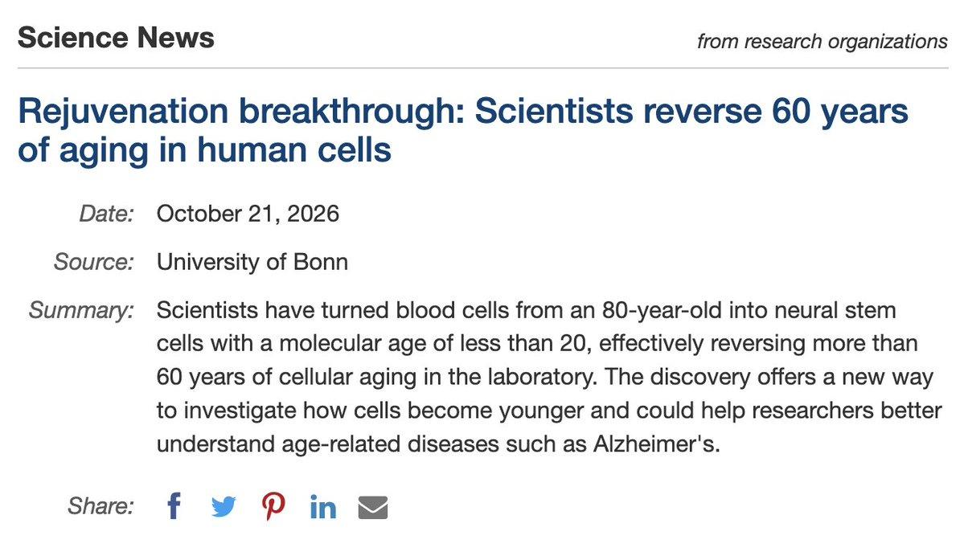Open the University of Bonn source
Screen dimensions: 964x560
coord(252,262)
